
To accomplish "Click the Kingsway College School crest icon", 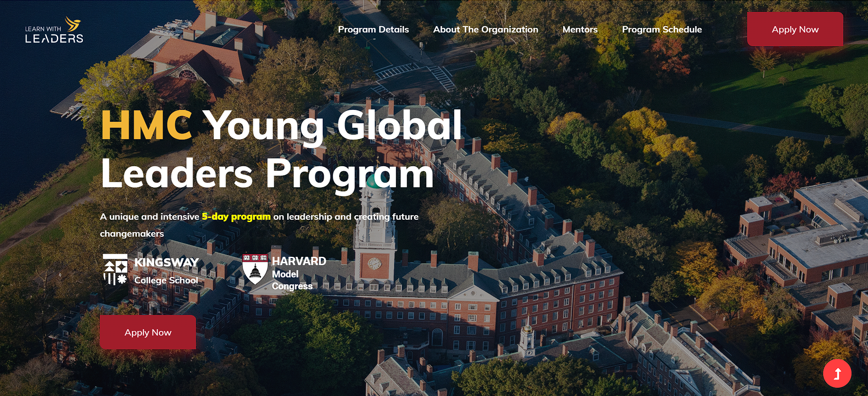I will pos(115,269).
